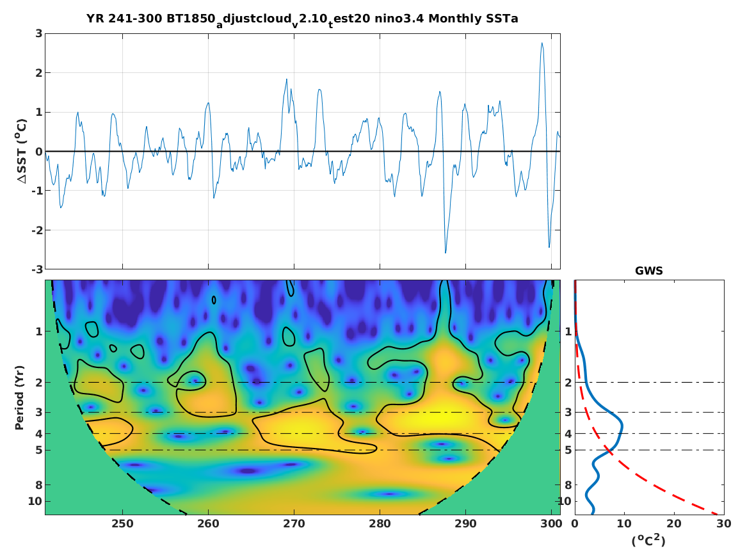Click the solid blue GWS spectrum curve
747x560 pixels.
coord(622,424)
